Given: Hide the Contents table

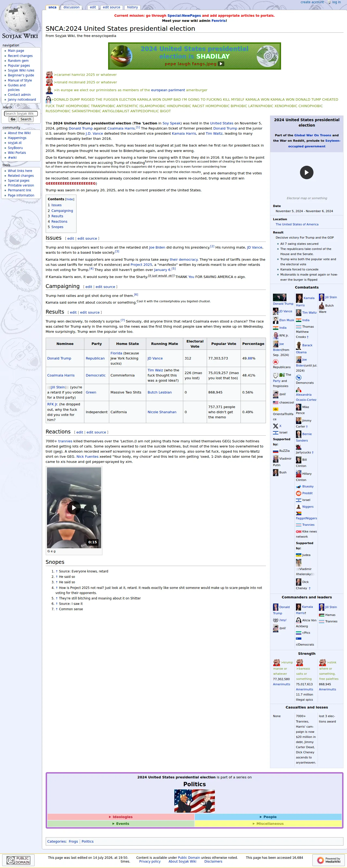Looking at the screenshot, I should coord(69,199).
